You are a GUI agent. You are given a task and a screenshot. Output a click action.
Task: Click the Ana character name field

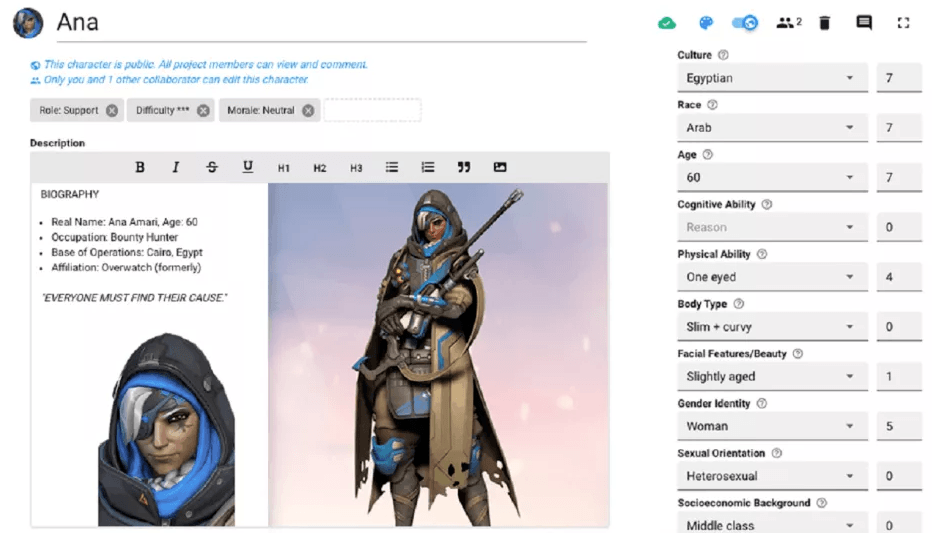tap(321, 24)
